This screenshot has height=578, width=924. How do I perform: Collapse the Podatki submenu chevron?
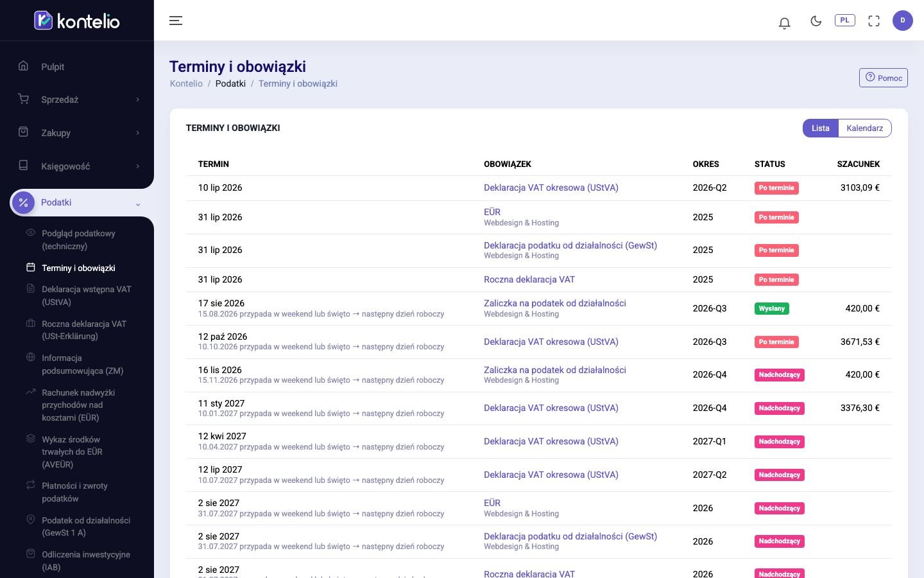pyautogui.click(x=137, y=204)
